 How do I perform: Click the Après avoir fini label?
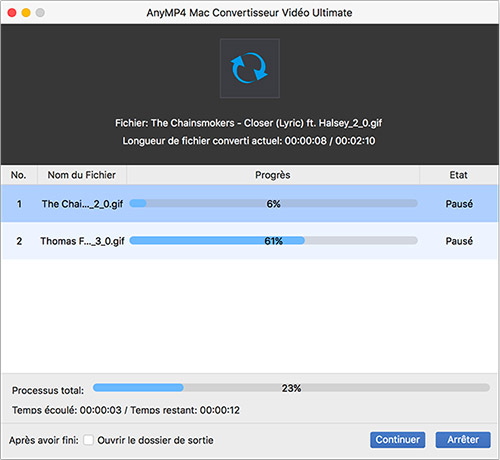[44, 440]
